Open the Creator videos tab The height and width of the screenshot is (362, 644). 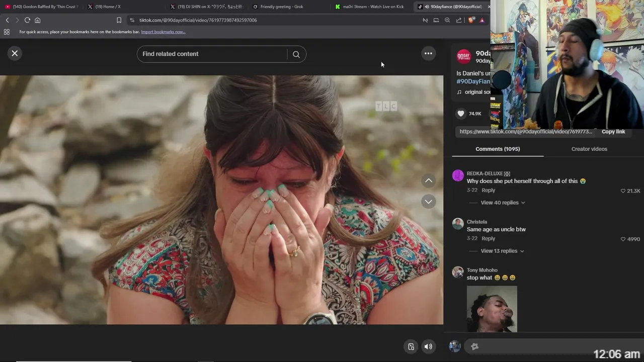tap(589, 149)
